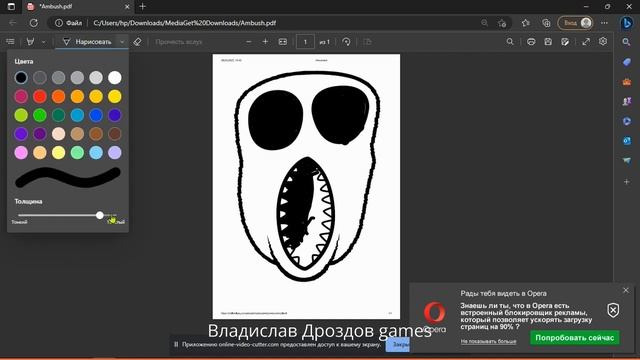The height and width of the screenshot is (360, 640).
Task: Choose the lavender pastel swatch
Action: 115,153
